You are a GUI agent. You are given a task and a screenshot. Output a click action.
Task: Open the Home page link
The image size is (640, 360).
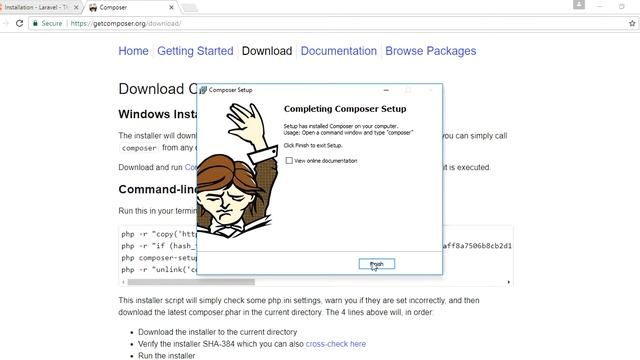pyautogui.click(x=133, y=51)
